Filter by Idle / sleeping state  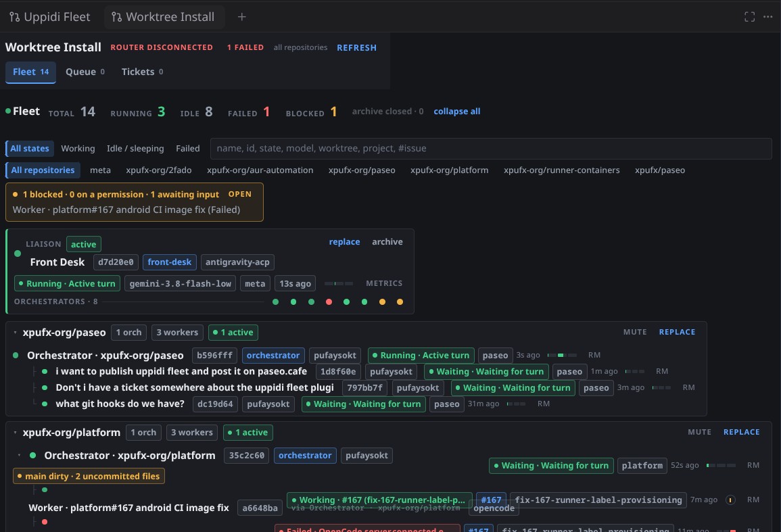[135, 149]
